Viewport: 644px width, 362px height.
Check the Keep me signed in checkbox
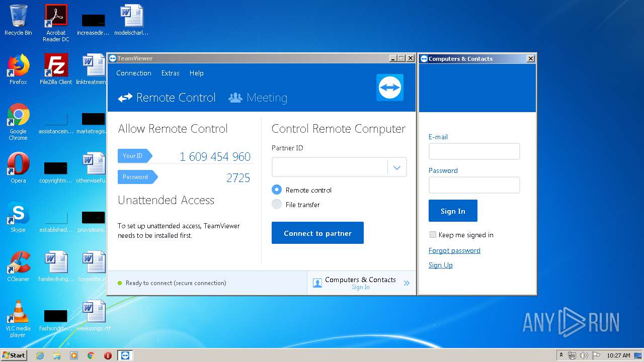(x=433, y=235)
